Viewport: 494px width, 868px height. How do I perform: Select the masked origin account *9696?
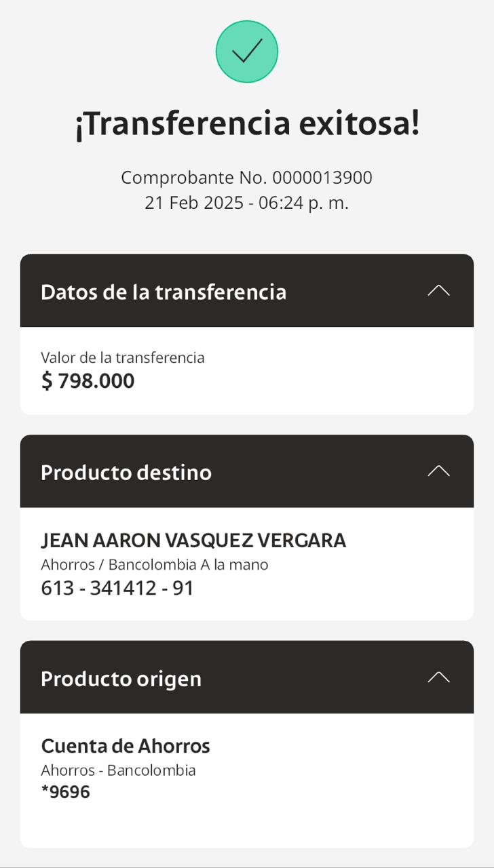click(x=66, y=792)
